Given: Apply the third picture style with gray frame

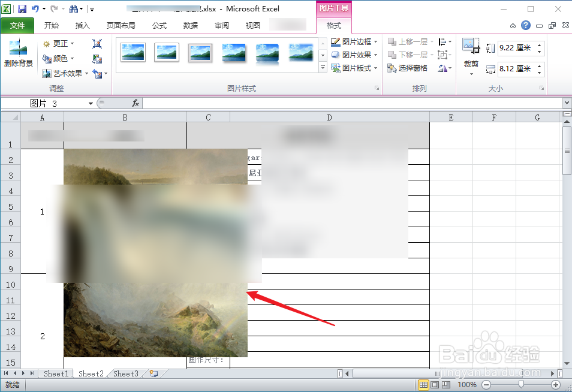Looking at the screenshot, I should [200, 52].
